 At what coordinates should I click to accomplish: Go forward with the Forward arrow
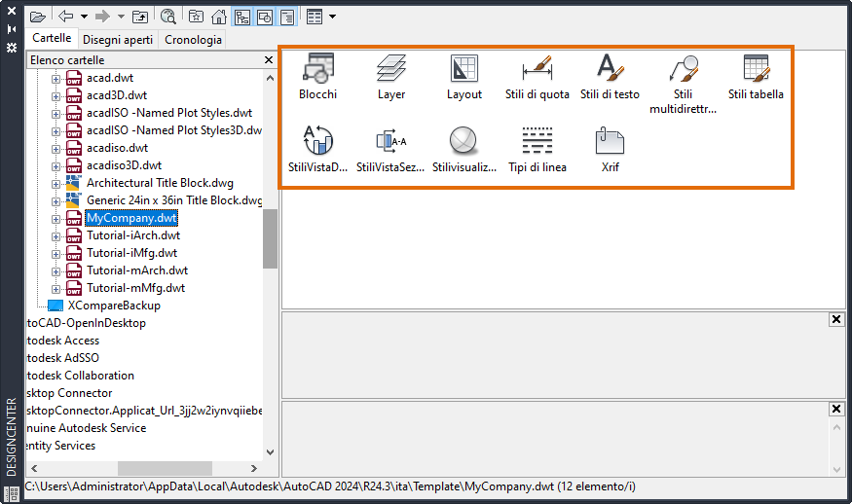click(102, 17)
